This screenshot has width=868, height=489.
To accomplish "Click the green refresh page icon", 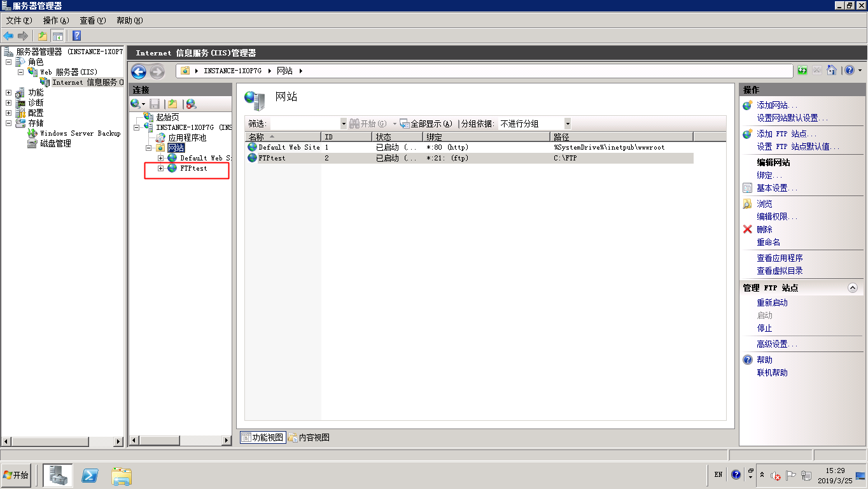I will coord(802,71).
